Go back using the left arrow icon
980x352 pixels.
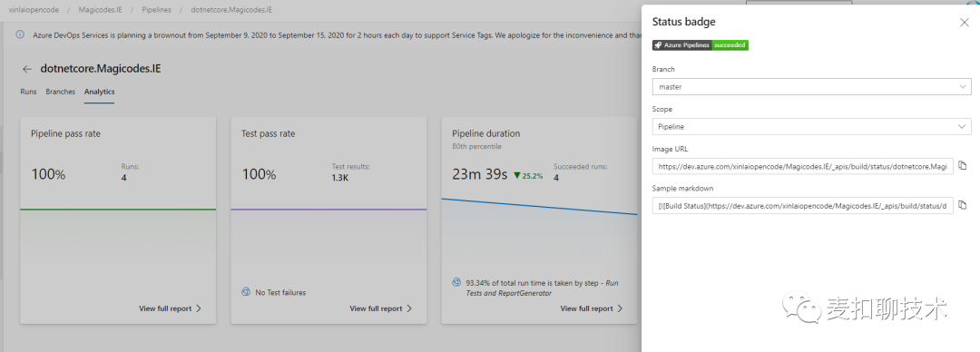[x=27, y=69]
